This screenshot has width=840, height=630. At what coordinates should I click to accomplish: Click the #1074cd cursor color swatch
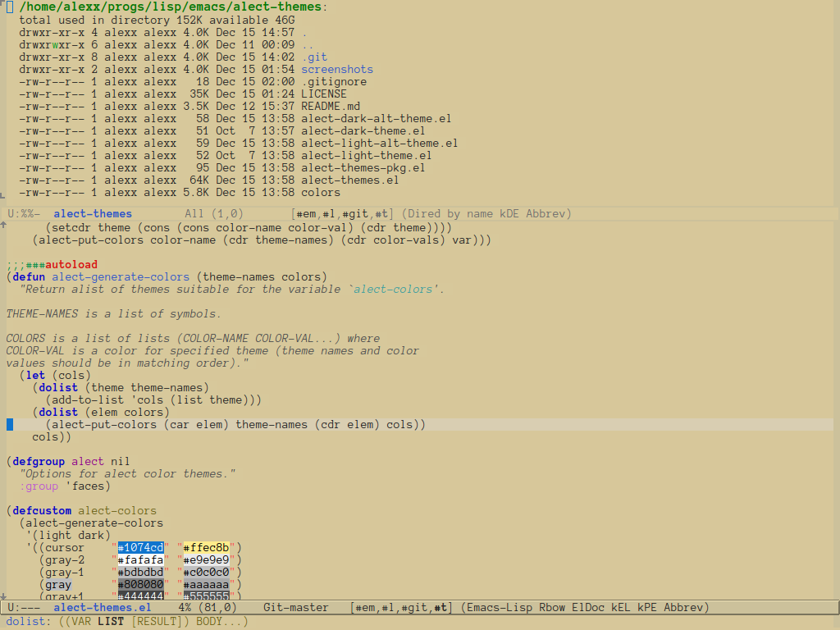[141, 547]
